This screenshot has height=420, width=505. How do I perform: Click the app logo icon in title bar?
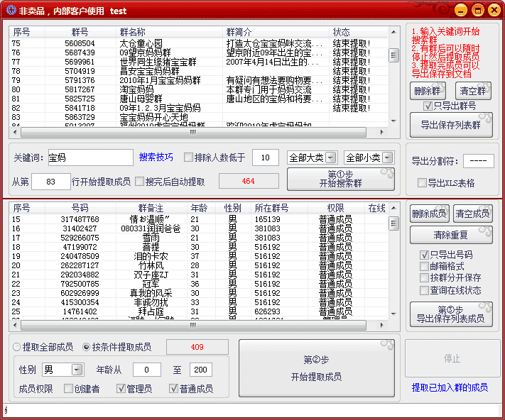(x=10, y=11)
